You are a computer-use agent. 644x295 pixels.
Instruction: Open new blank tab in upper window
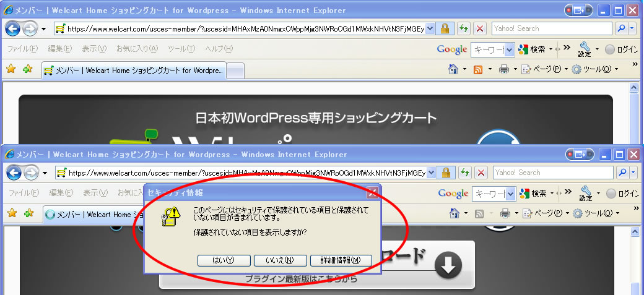click(235, 71)
